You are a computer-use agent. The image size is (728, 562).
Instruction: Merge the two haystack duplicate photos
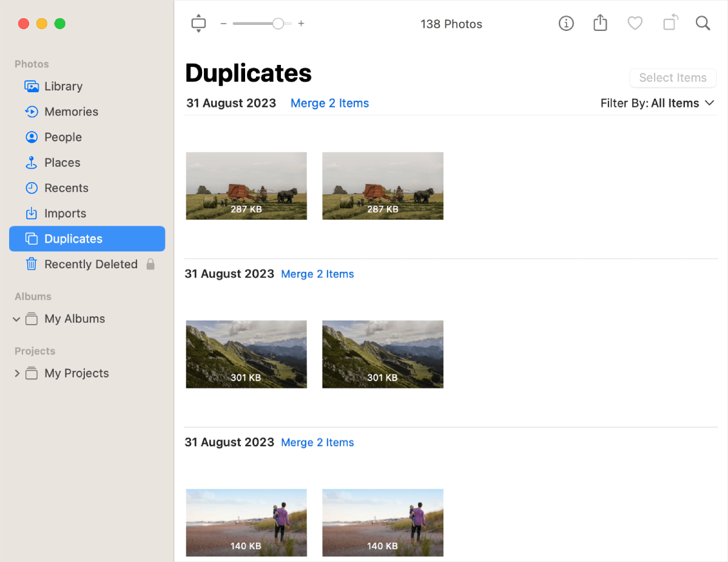click(x=329, y=103)
